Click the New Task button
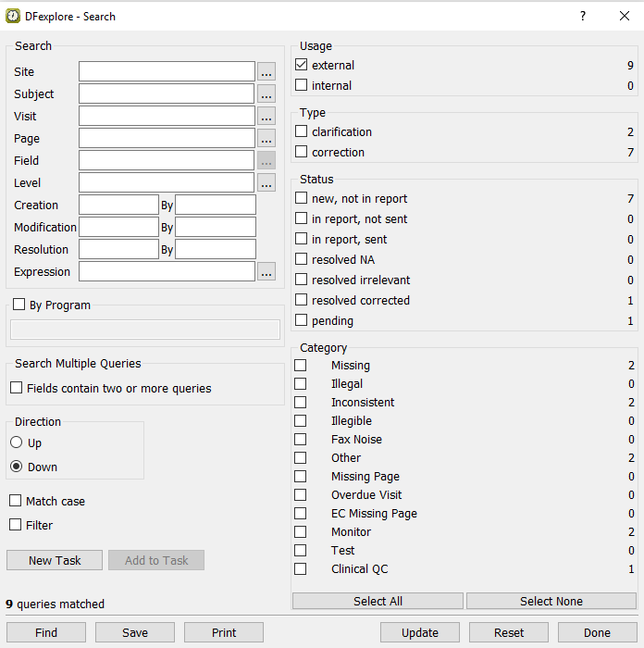The image size is (644, 648). point(55,560)
